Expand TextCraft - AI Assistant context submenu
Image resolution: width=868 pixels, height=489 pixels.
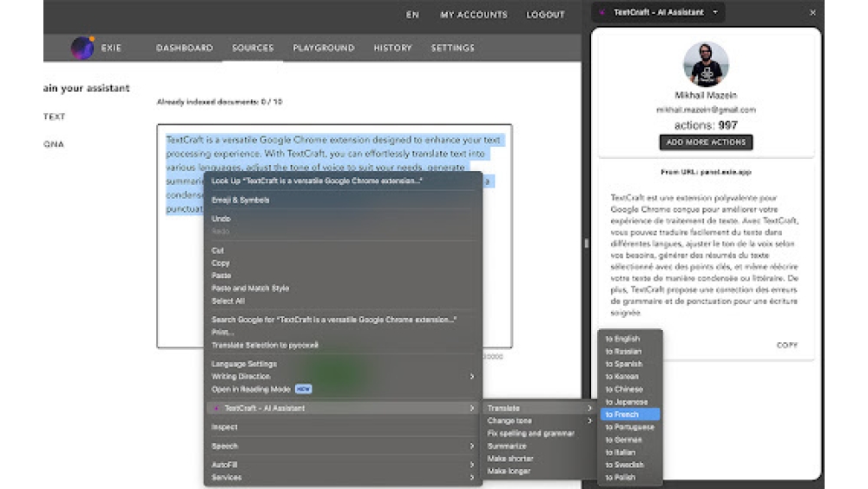[x=343, y=408]
